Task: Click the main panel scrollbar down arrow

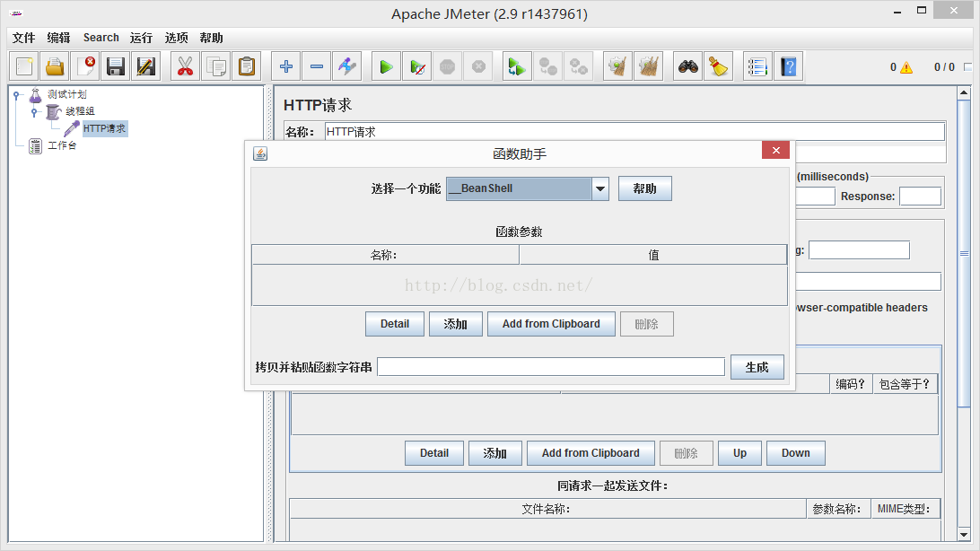Action: 964,535
